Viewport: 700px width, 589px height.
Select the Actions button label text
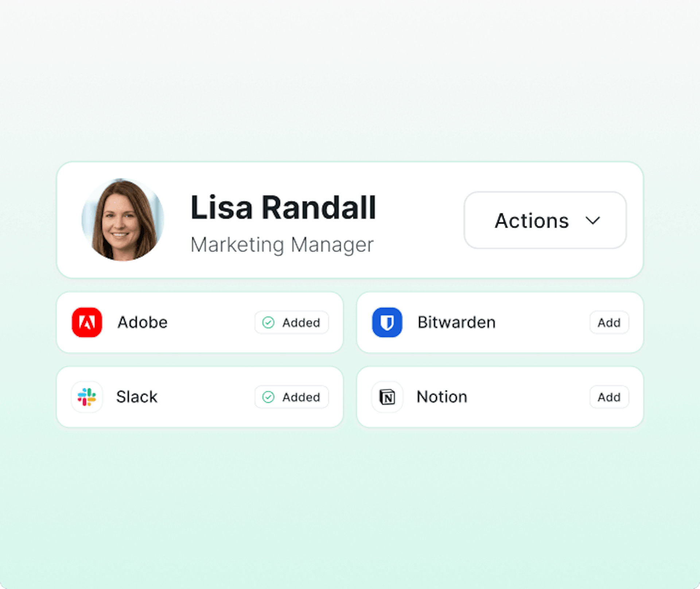tap(532, 221)
